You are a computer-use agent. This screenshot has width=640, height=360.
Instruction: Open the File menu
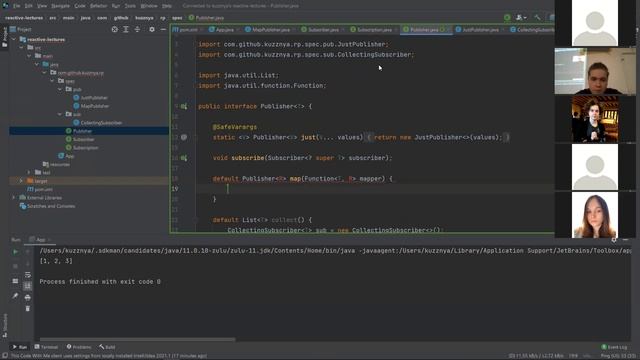coord(16,6)
